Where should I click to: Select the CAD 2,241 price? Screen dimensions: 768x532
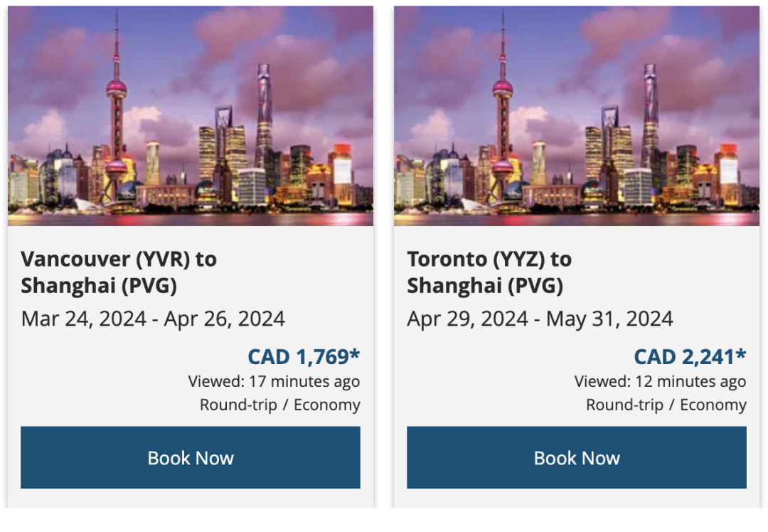[x=685, y=356]
